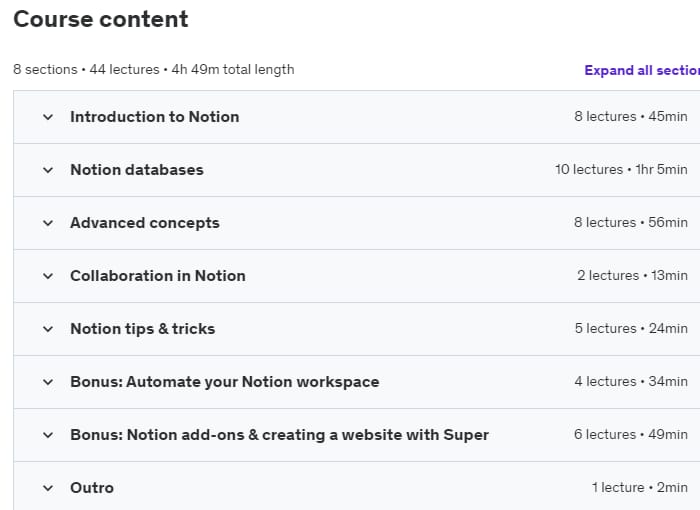Click the 6 lectures • 49min label
The width and height of the screenshot is (700, 510).
(630, 435)
